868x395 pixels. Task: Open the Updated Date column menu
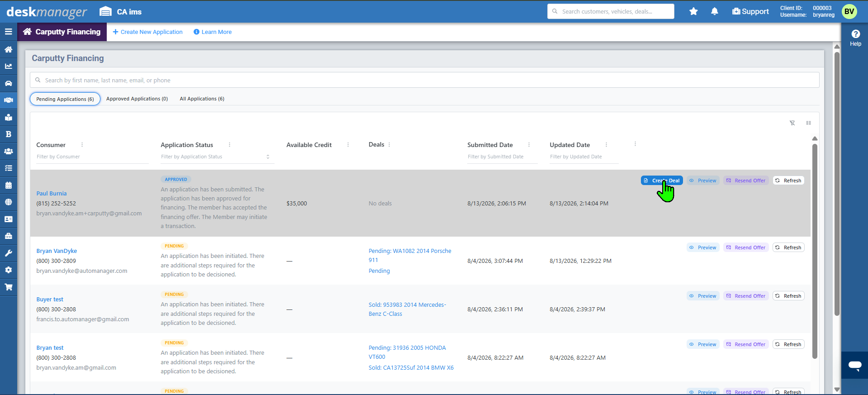(x=606, y=145)
